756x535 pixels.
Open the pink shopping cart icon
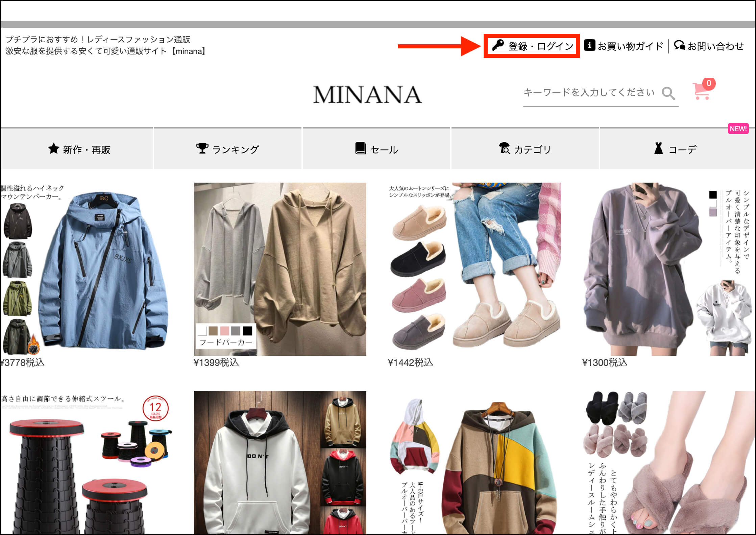click(701, 91)
